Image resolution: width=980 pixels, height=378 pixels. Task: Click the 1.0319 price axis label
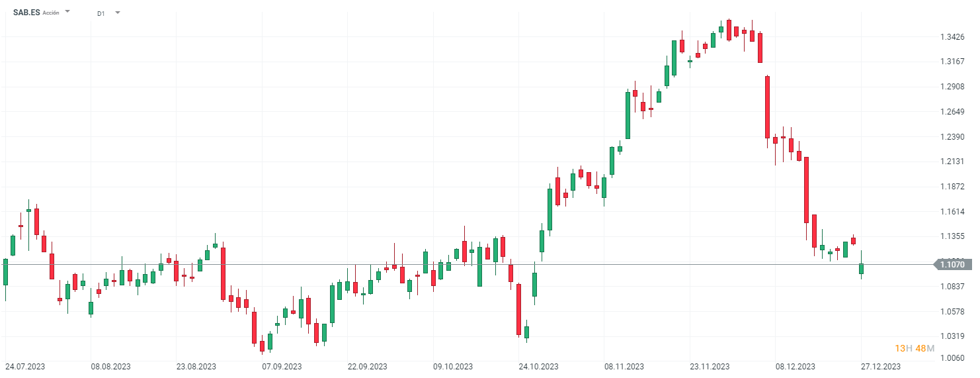952,336
